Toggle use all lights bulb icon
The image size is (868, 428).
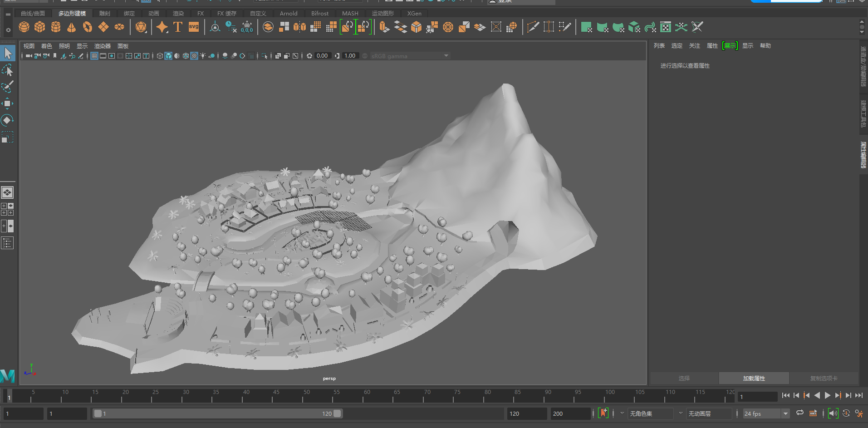tap(203, 56)
